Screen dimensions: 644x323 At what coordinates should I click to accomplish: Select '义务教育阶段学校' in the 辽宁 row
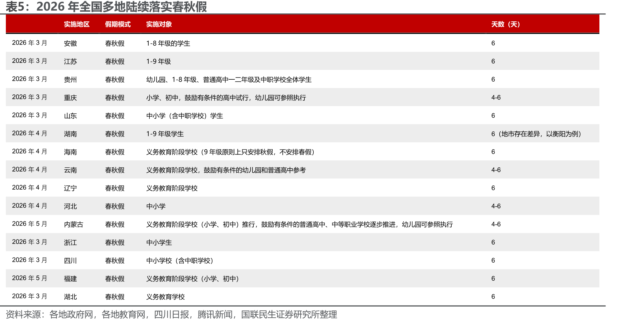172,188
